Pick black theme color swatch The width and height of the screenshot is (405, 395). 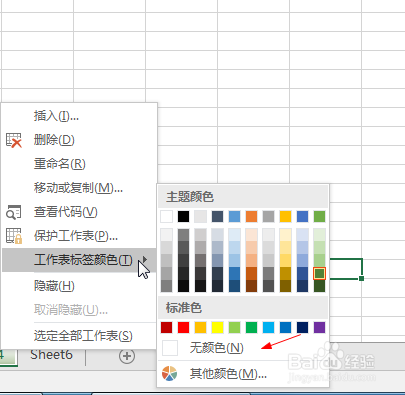[x=184, y=216]
